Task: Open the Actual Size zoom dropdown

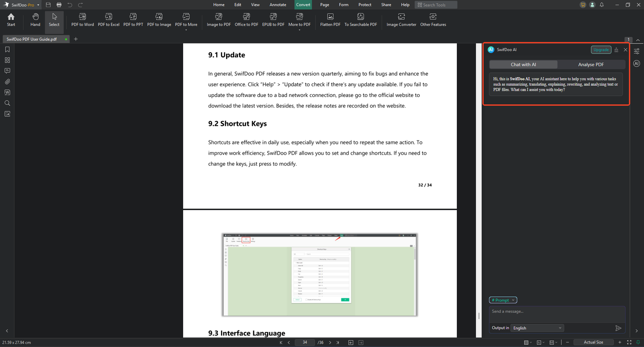Action: (x=594, y=343)
